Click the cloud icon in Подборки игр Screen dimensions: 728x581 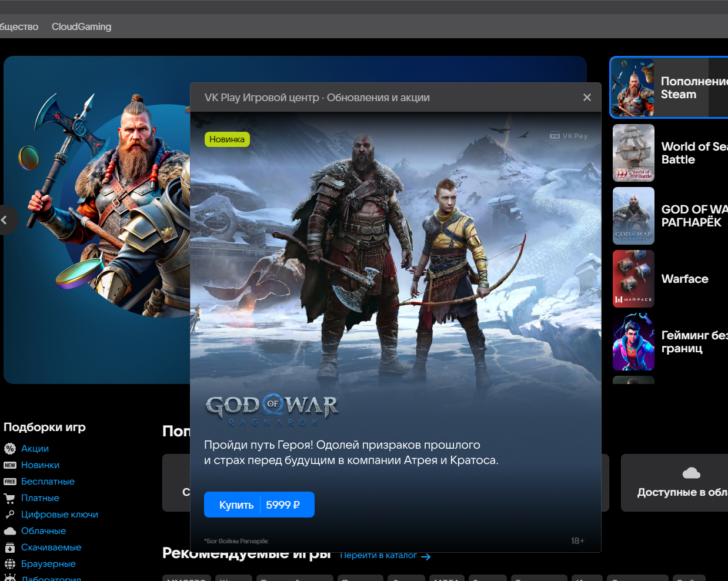click(10, 531)
